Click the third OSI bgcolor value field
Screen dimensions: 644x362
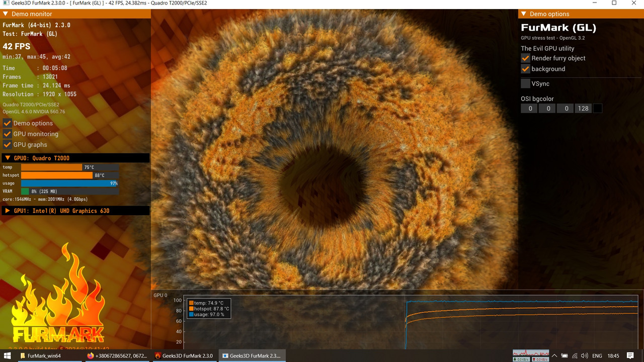point(565,108)
